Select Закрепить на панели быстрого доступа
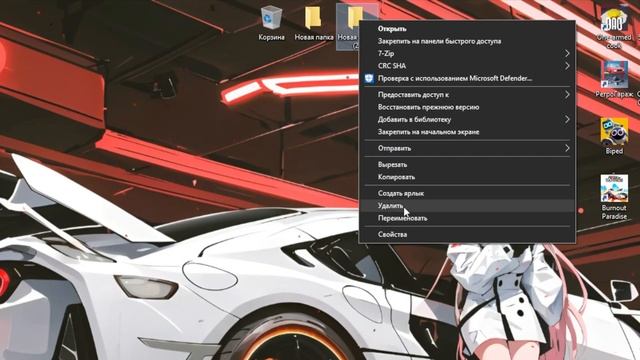640x360 pixels. click(x=467, y=41)
